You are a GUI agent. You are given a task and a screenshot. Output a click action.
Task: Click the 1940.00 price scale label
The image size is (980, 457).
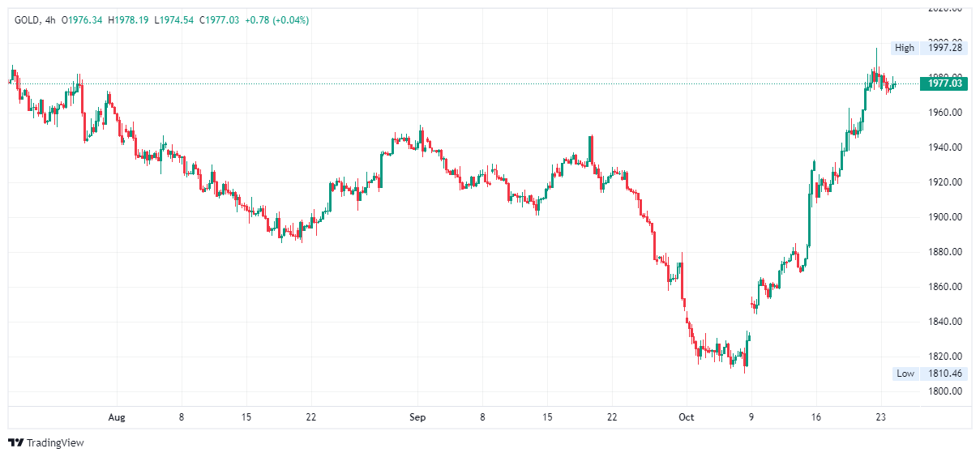(x=945, y=147)
